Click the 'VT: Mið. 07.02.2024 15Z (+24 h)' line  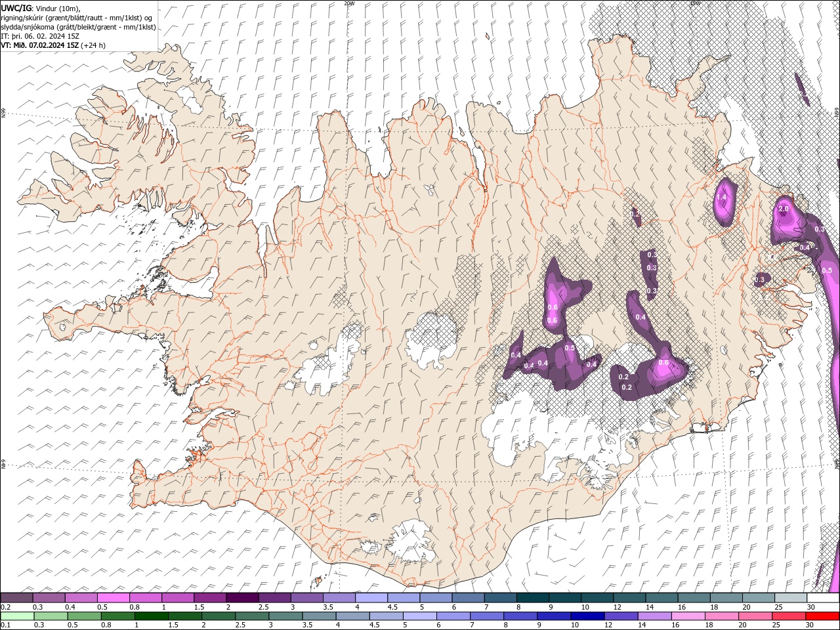[53, 45]
